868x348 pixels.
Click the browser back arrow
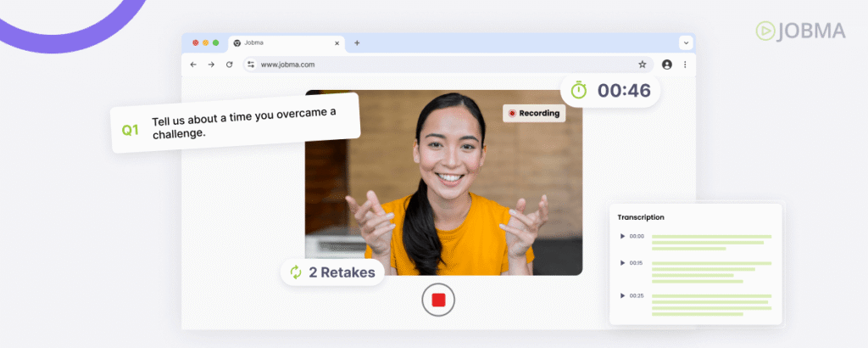pos(193,65)
